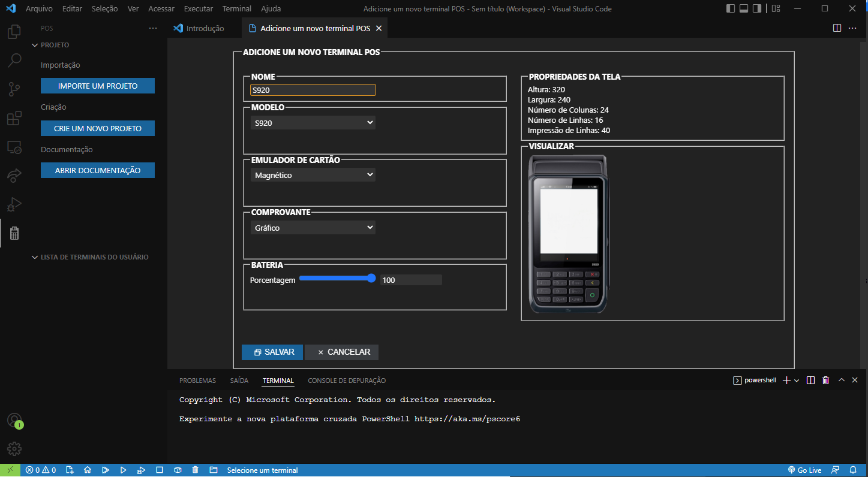Screen dimensions: 868x477
Task: Open Source Control from the activity bar
Action: point(13,89)
